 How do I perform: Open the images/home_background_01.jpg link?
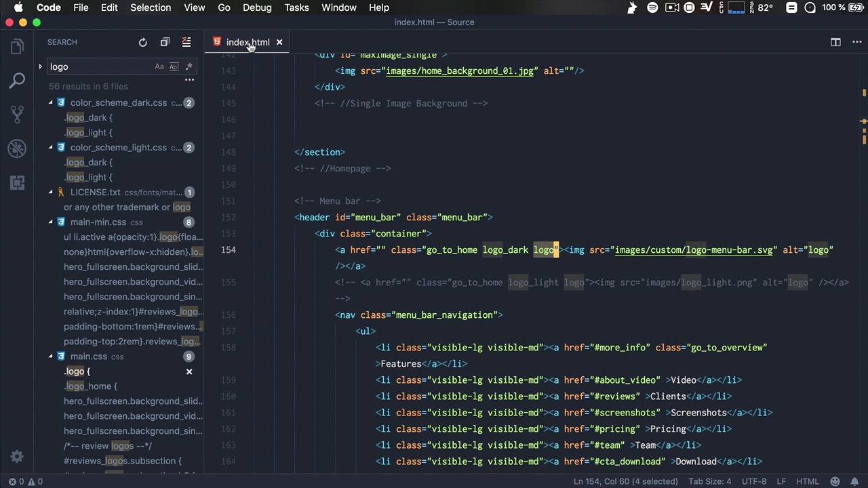coord(460,70)
